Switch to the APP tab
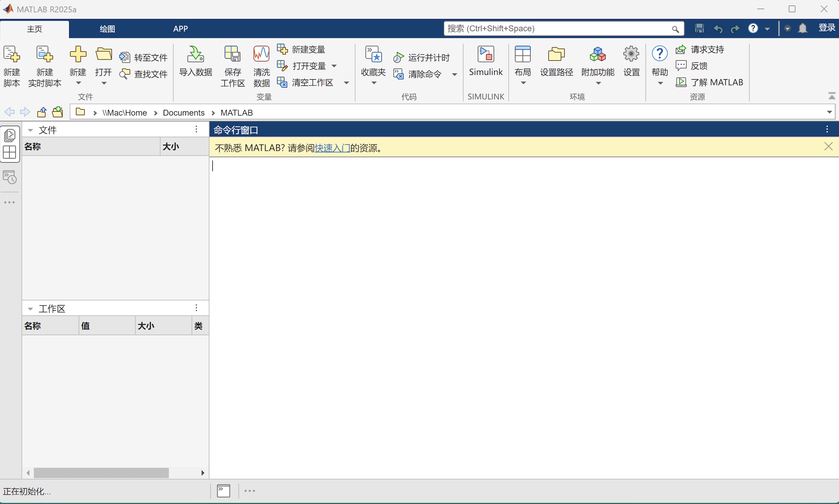839x504 pixels. (x=181, y=29)
